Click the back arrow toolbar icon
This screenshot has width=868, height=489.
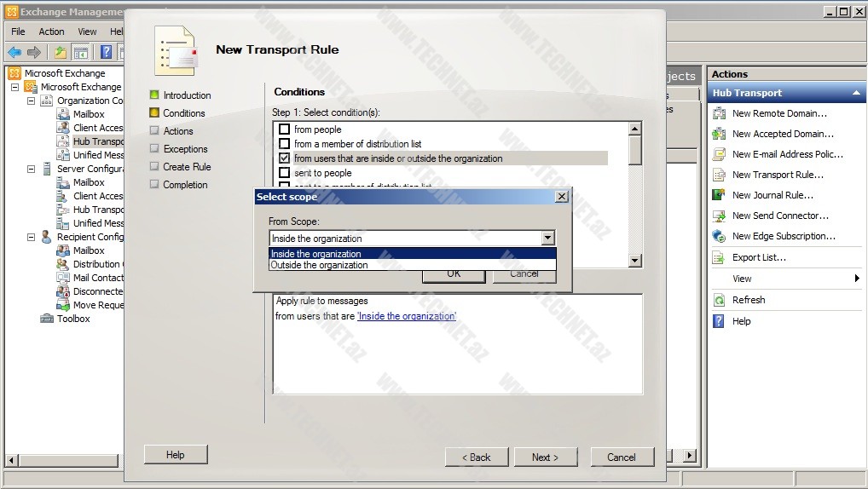tap(14, 52)
